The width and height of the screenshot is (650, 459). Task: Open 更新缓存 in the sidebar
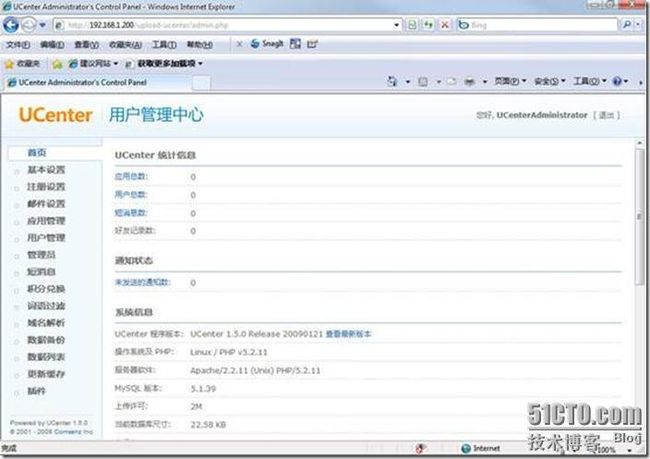(46, 374)
